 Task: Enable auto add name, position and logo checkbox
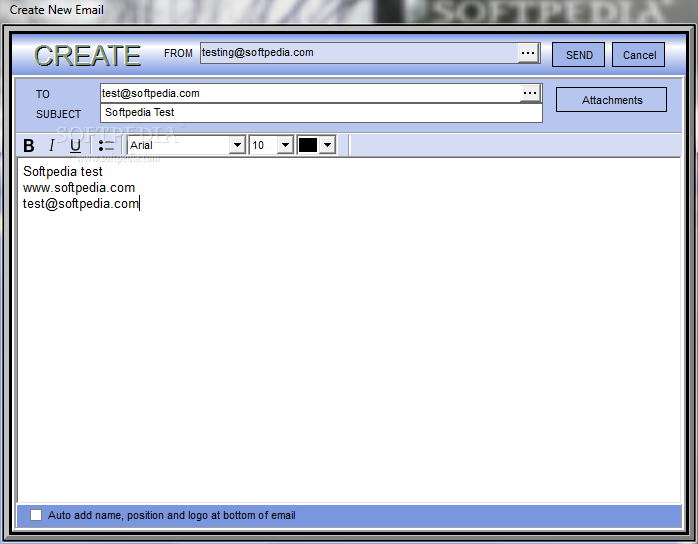(x=36, y=516)
